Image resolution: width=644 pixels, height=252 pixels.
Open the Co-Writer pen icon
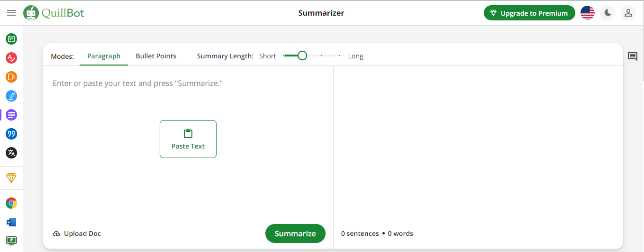pyautogui.click(x=11, y=96)
